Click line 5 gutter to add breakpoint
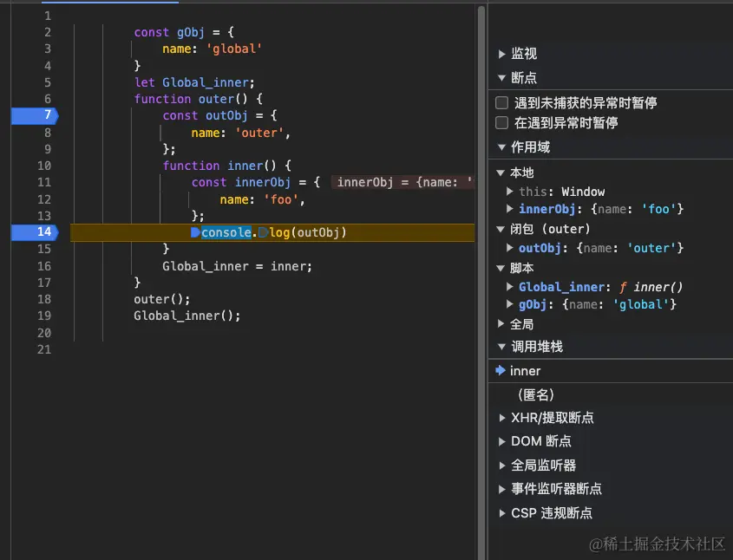This screenshot has width=733, height=560. tap(33, 82)
